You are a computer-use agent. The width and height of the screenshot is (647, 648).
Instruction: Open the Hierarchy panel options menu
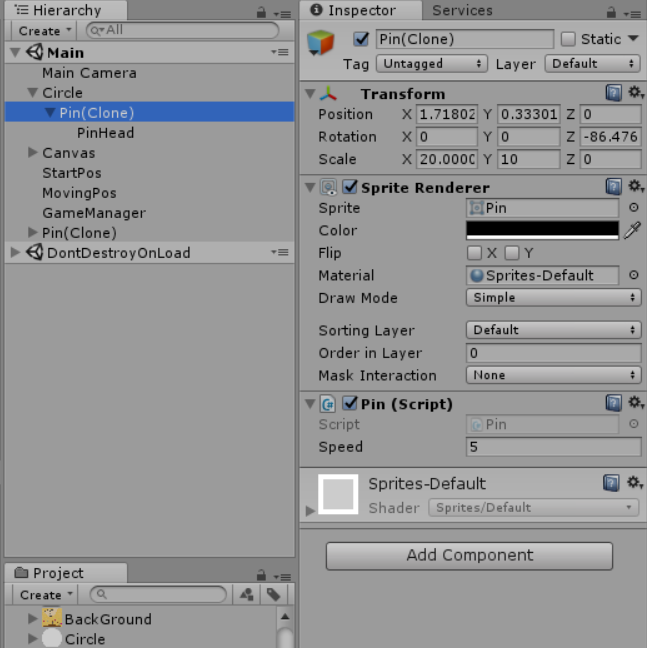(x=282, y=14)
